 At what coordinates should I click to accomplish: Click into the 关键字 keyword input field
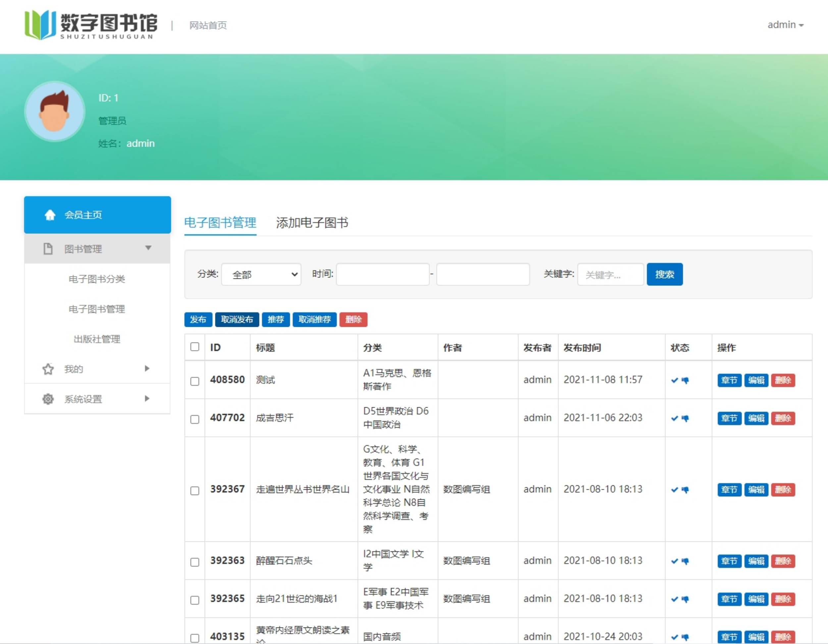coord(610,274)
